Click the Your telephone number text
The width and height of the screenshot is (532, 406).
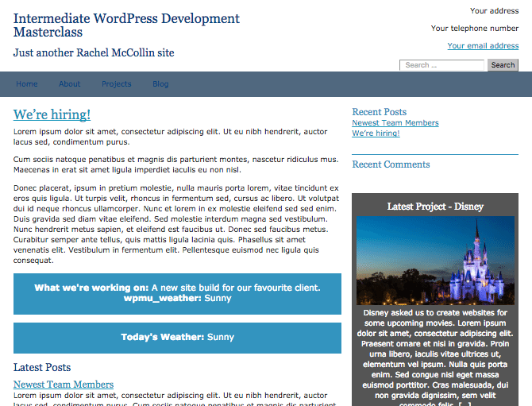(x=475, y=28)
